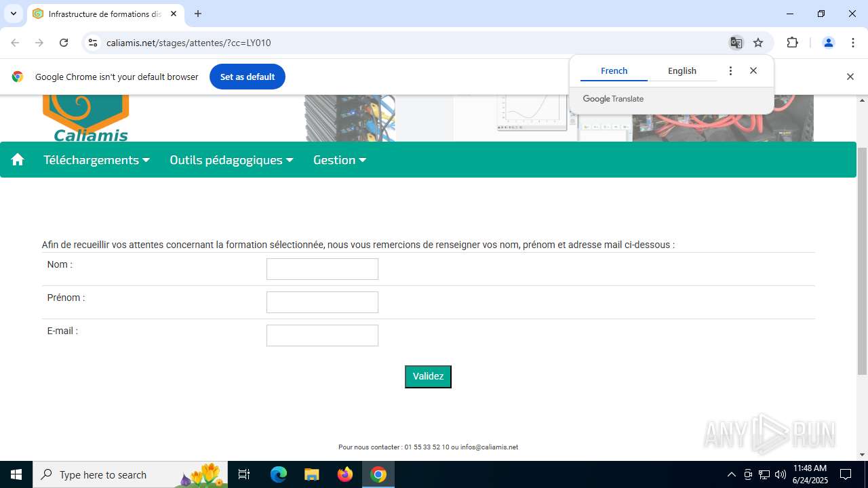Screen dimensions: 868x488
Task: Go forward to next page
Action: click(x=39, y=43)
